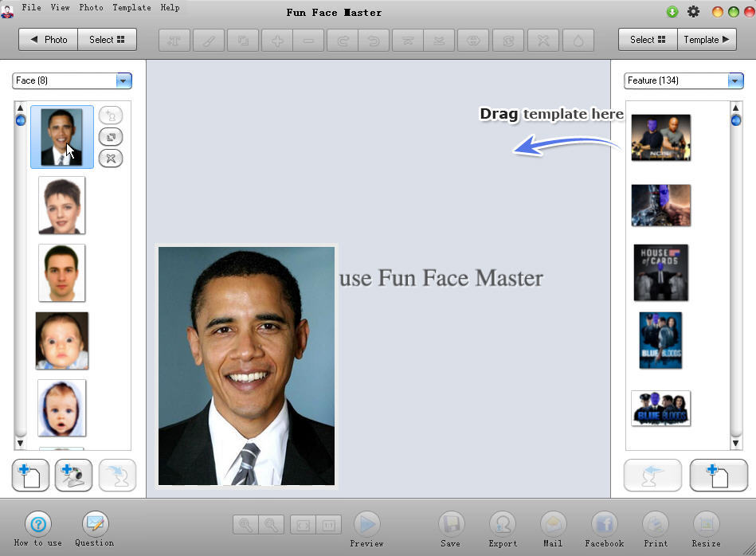Click the Save icon in bottom bar

[451, 525]
